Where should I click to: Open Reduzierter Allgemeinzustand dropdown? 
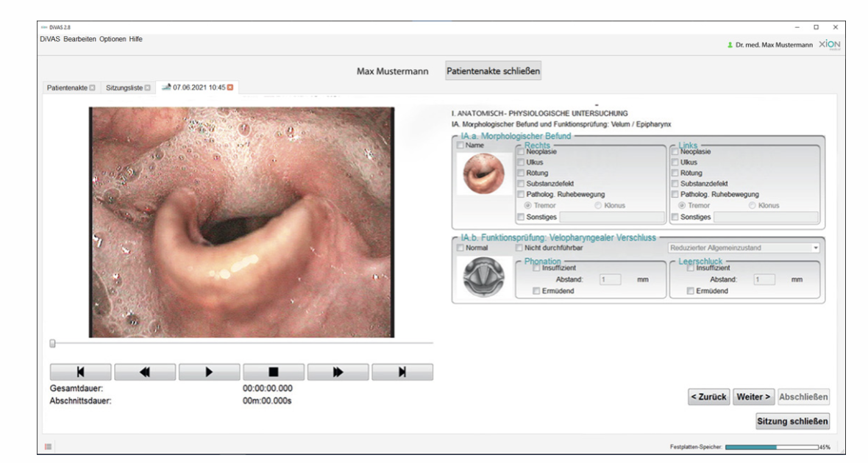click(x=744, y=248)
